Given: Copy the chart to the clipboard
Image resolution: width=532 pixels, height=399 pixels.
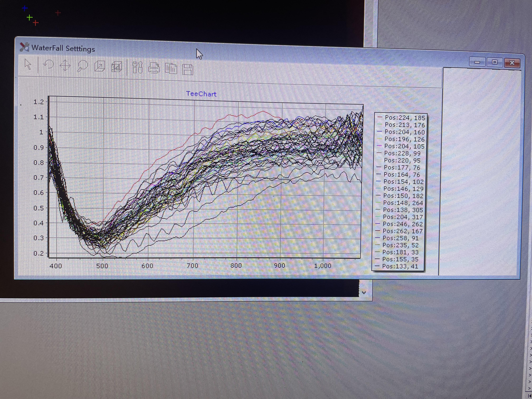Looking at the screenshot, I should tap(171, 69).
